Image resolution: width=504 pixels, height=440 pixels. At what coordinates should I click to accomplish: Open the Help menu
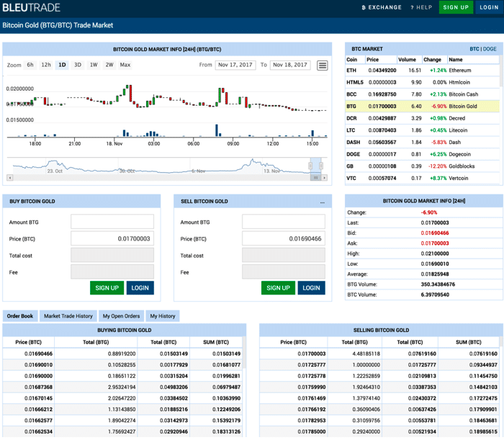point(421,7)
